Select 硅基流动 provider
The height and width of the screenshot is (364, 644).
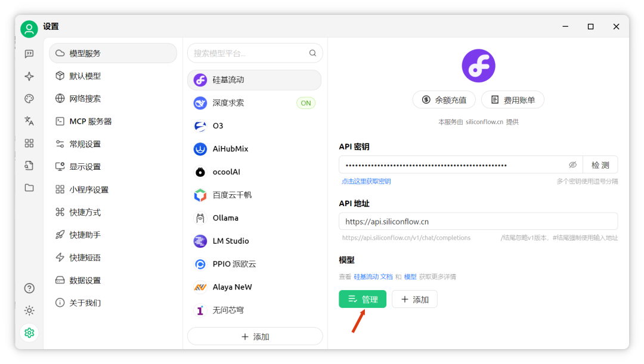point(254,80)
